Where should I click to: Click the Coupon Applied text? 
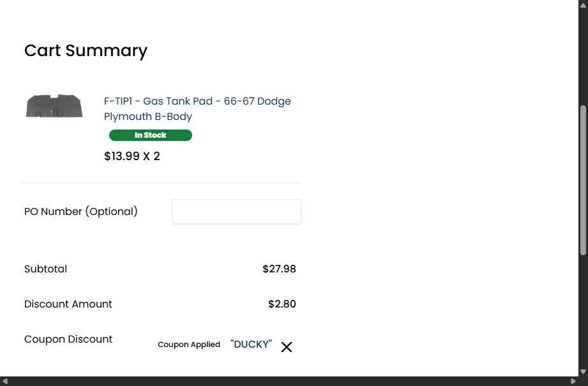(x=189, y=345)
